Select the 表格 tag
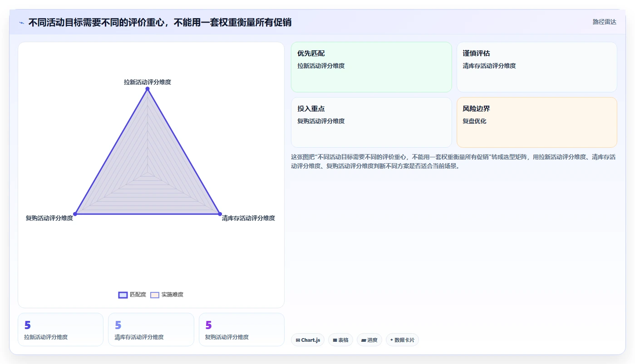The height and width of the screenshot is (364, 635). [340, 340]
